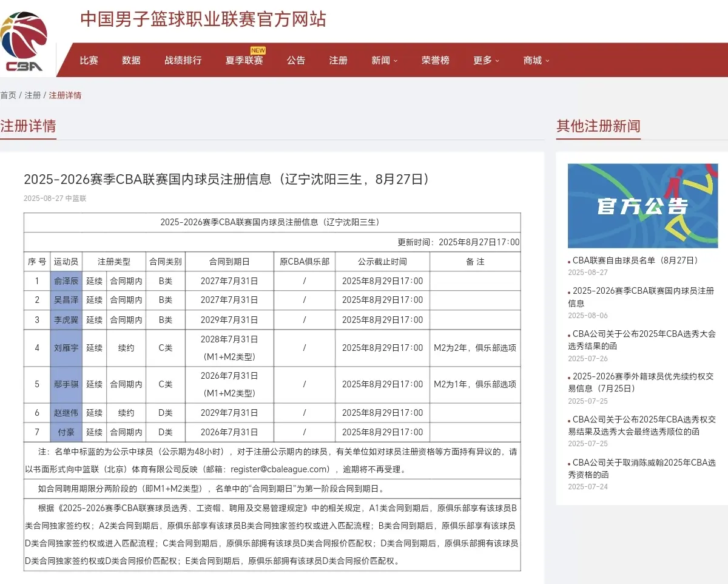Open the 商城 dropdown menu
Image resolution: width=728 pixels, height=584 pixels.
coord(533,60)
